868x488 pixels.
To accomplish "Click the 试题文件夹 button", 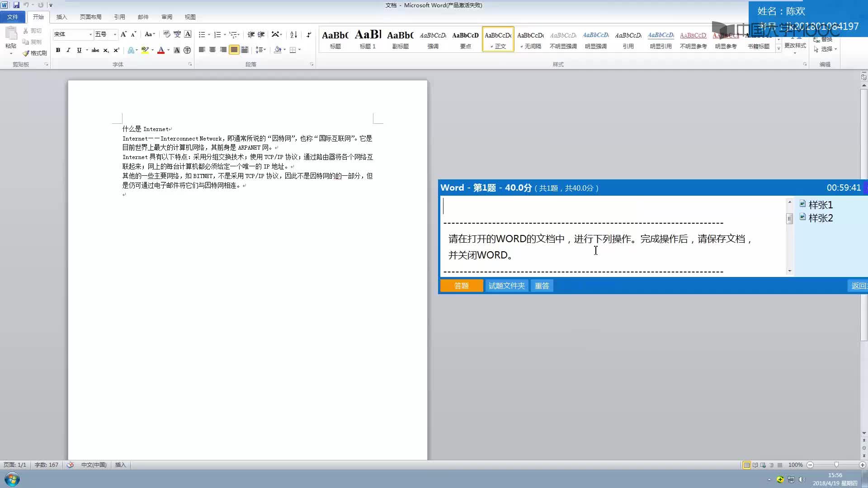I will [507, 286].
